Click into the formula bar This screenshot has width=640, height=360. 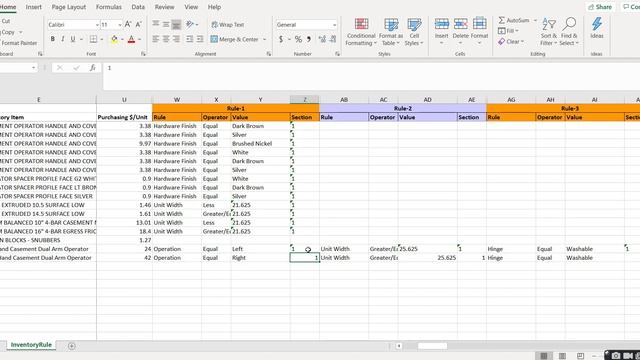click(x=371, y=76)
